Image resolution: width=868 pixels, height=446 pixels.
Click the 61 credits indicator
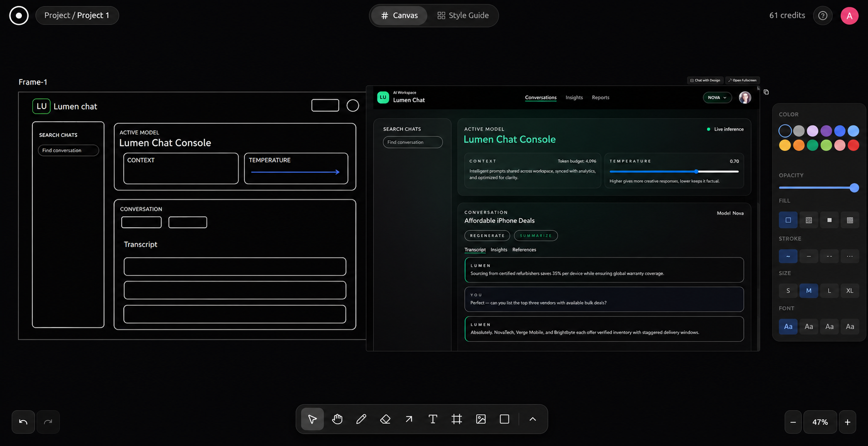tap(787, 15)
